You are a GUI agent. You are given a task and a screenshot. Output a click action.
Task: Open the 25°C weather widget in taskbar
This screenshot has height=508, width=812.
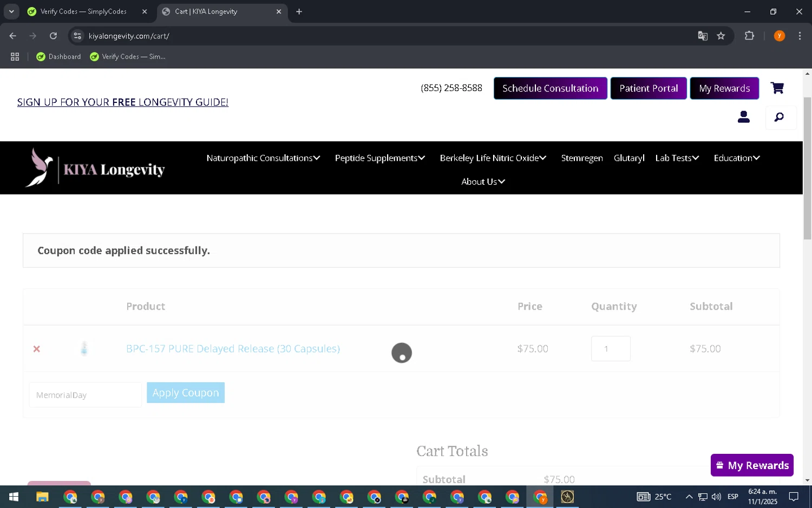[x=654, y=497]
